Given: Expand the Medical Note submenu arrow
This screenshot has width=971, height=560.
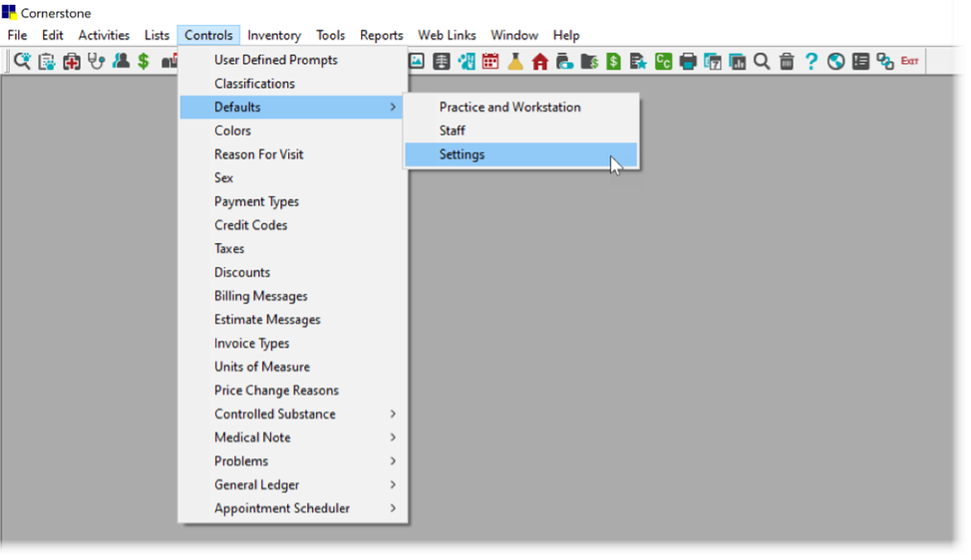Looking at the screenshot, I should click(x=393, y=437).
